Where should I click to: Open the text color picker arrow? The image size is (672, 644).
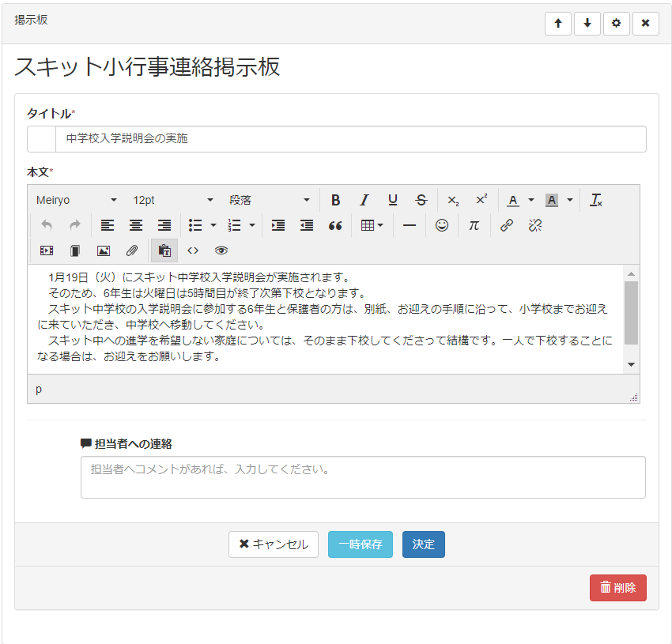[531, 200]
